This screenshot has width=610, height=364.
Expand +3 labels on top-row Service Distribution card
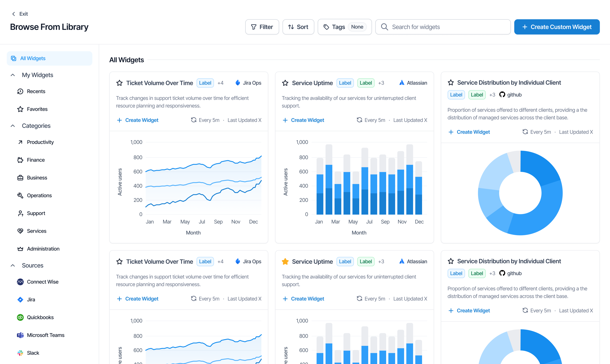click(x=492, y=95)
